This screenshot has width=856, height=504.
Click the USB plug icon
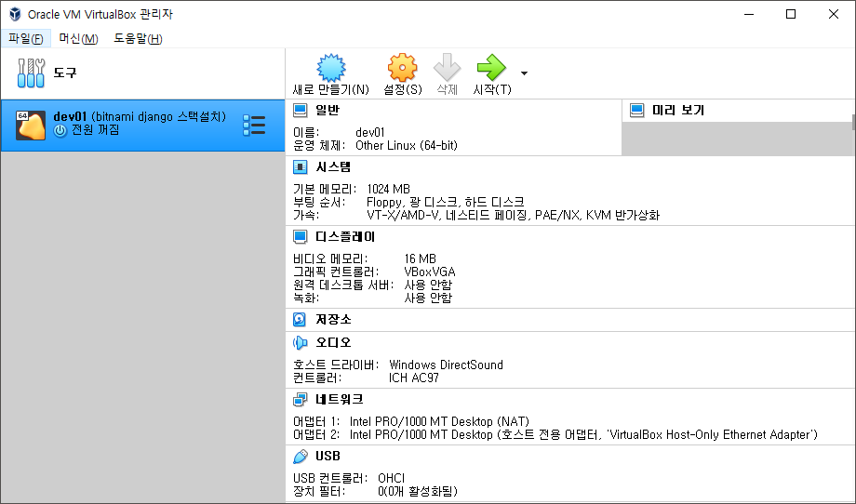point(300,456)
